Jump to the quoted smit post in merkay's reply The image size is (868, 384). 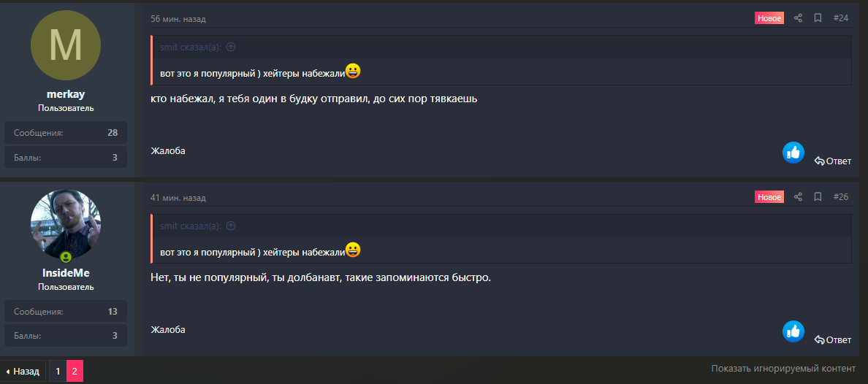(x=231, y=47)
